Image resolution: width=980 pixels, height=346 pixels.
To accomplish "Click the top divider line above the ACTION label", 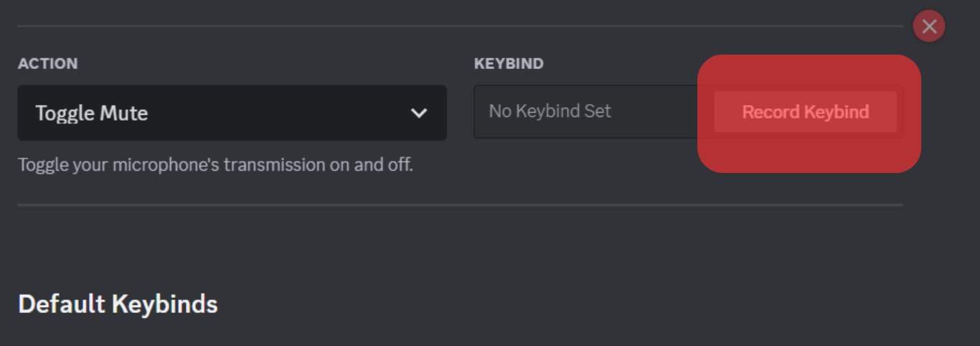I will click(x=459, y=27).
